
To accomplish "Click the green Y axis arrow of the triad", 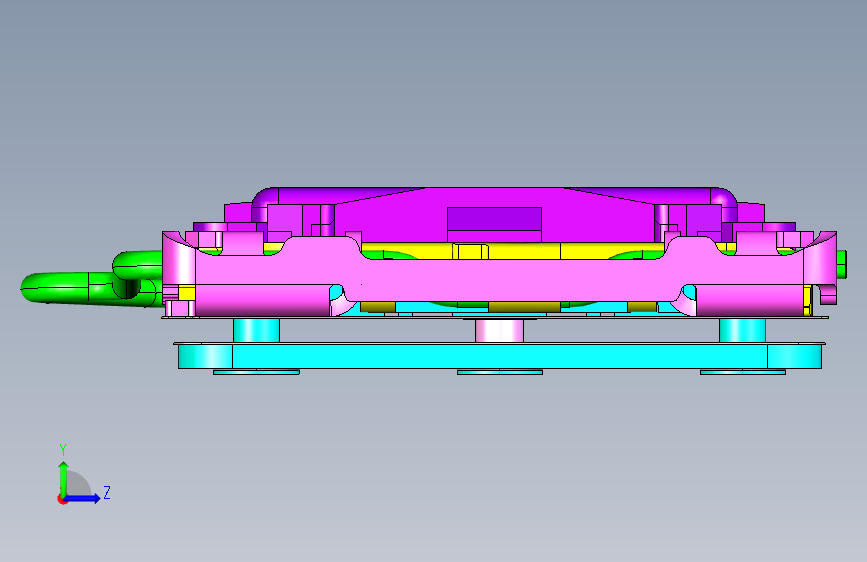I will pos(63,478).
